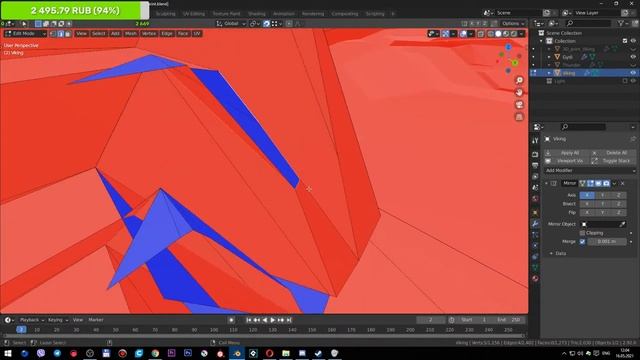640x360 pixels.
Task: Open the Object Data properties tab icon
Action: tap(535, 268)
